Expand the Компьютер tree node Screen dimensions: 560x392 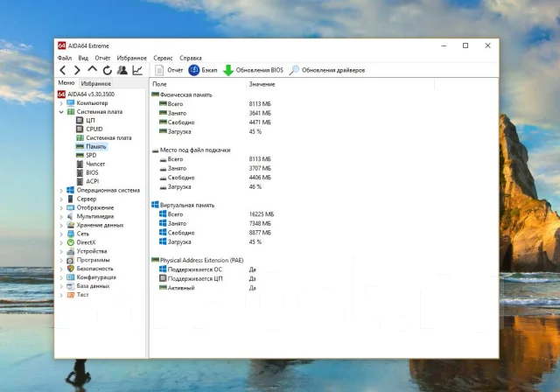pos(61,103)
